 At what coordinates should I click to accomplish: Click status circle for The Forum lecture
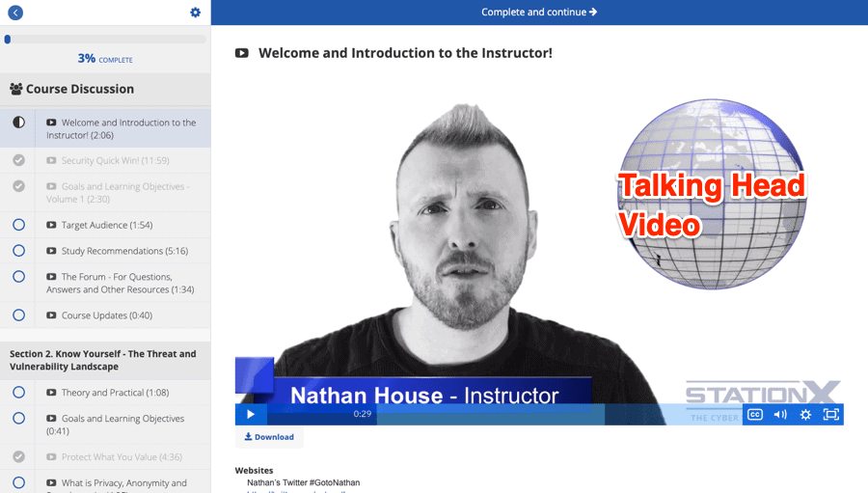(x=19, y=277)
